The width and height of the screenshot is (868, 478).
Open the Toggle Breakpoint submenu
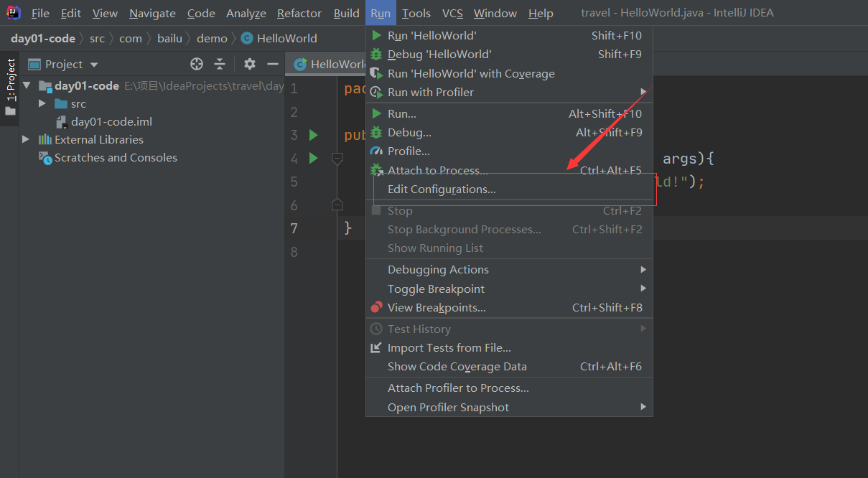[x=509, y=289]
